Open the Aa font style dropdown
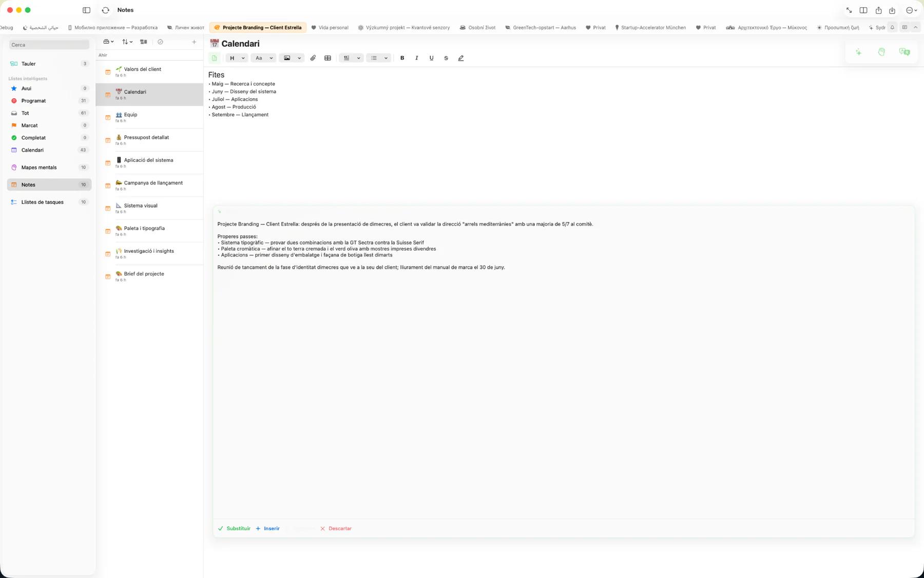This screenshot has height=578, width=924. pyautogui.click(x=264, y=58)
